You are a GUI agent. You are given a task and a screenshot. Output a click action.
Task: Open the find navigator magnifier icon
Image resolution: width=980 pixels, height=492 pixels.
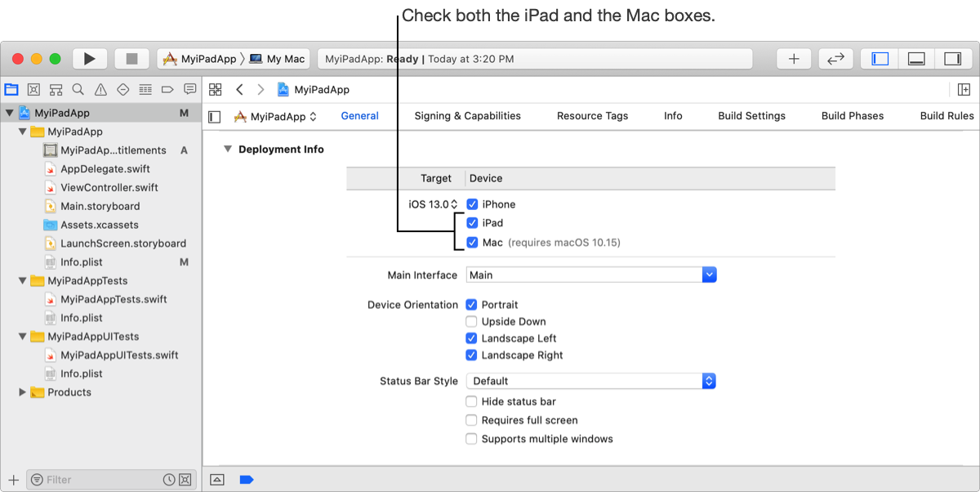(x=78, y=90)
